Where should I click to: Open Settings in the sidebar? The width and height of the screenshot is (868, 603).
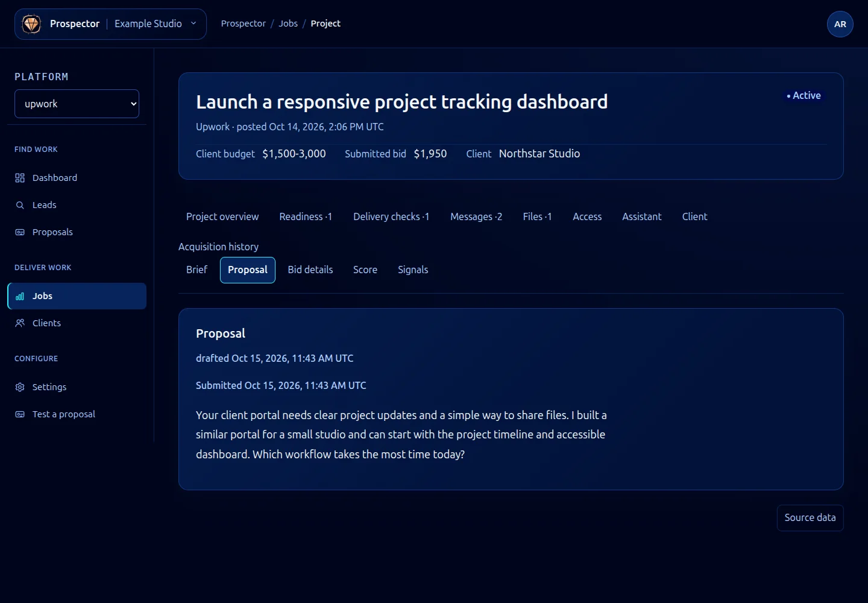pyautogui.click(x=77, y=387)
